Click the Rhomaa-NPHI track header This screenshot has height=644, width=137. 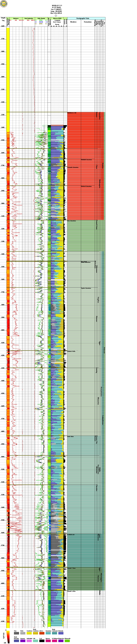coord(57,18)
